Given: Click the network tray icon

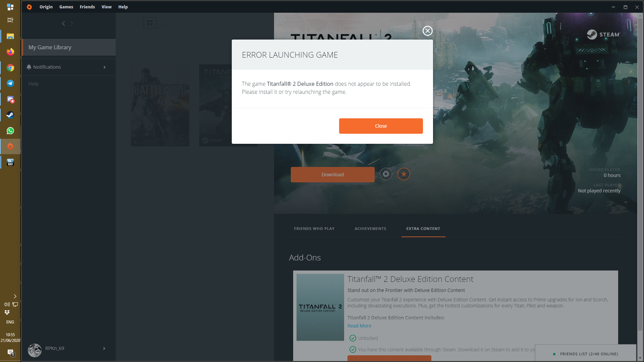Looking at the screenshot, I should [15, 304].
